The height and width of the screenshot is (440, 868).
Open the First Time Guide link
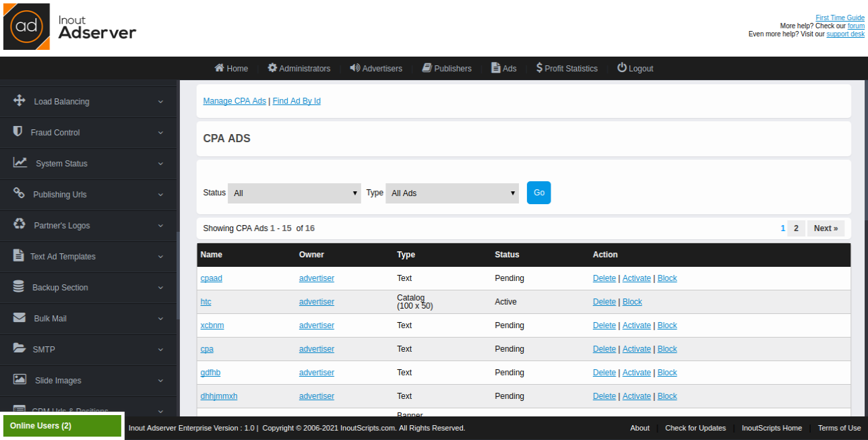[x=840, y=18]
